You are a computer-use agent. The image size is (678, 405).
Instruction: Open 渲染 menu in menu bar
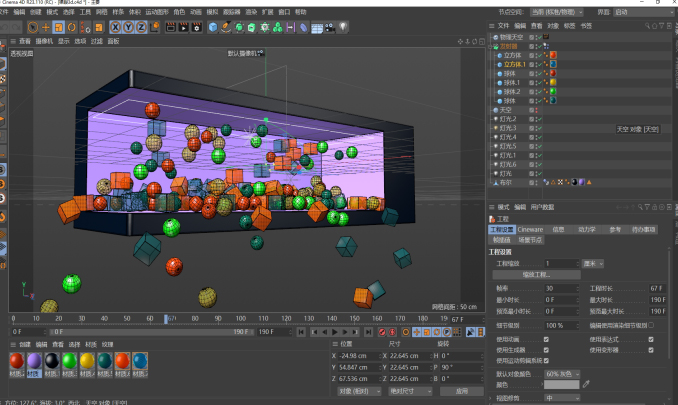point(251,12)
